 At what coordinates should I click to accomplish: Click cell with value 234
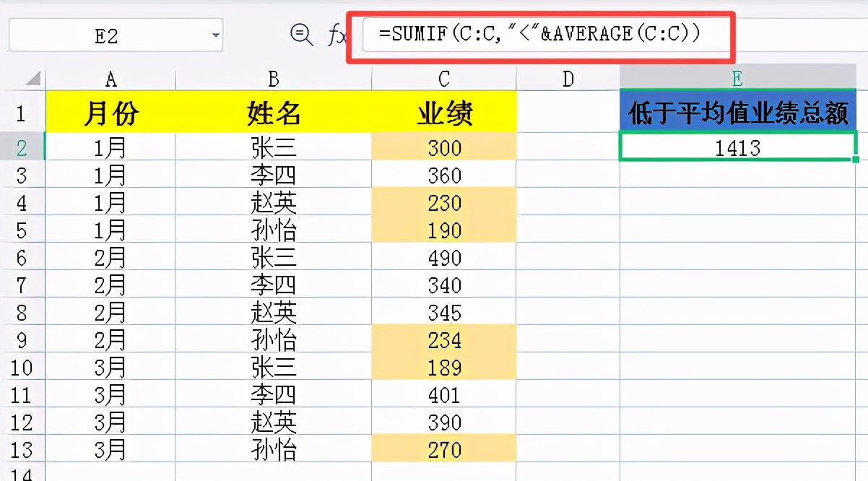(x=444, y=339)
